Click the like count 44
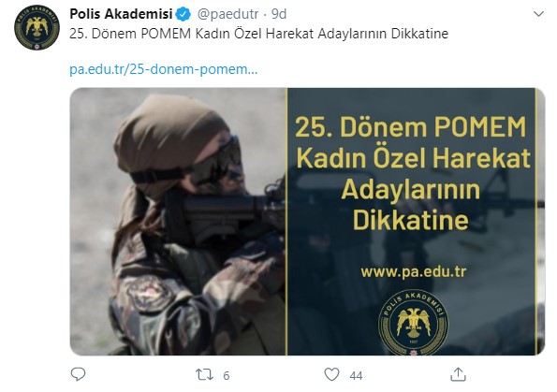This screenshot has height=392, width=557. 356,375
